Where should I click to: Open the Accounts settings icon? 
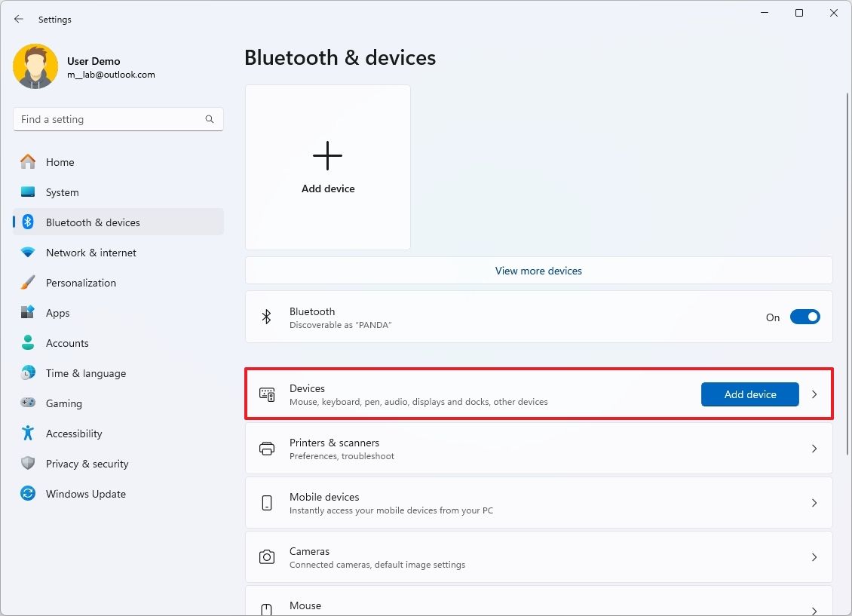[32, 343]
